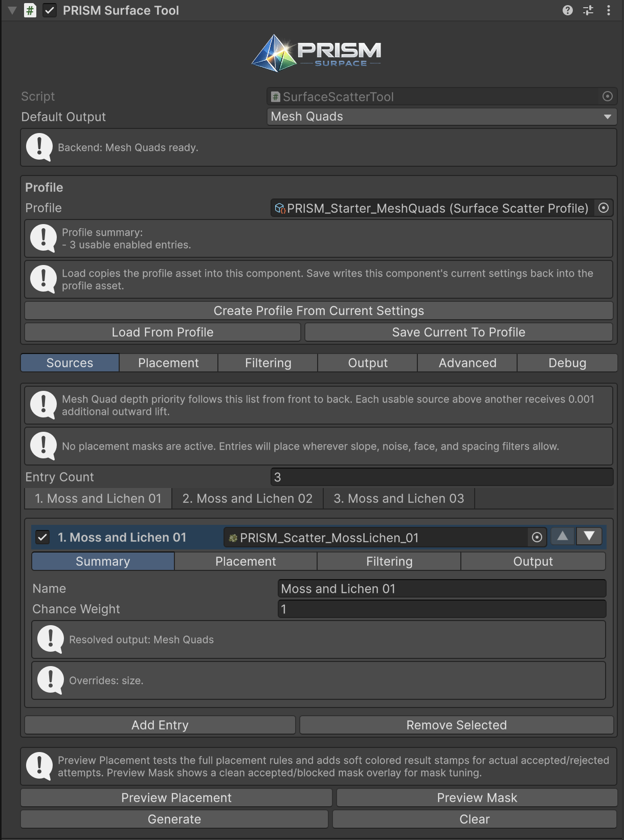Click the Entry Count field
Viewport: 624px width, 840px height.
(x=442, y=477)
